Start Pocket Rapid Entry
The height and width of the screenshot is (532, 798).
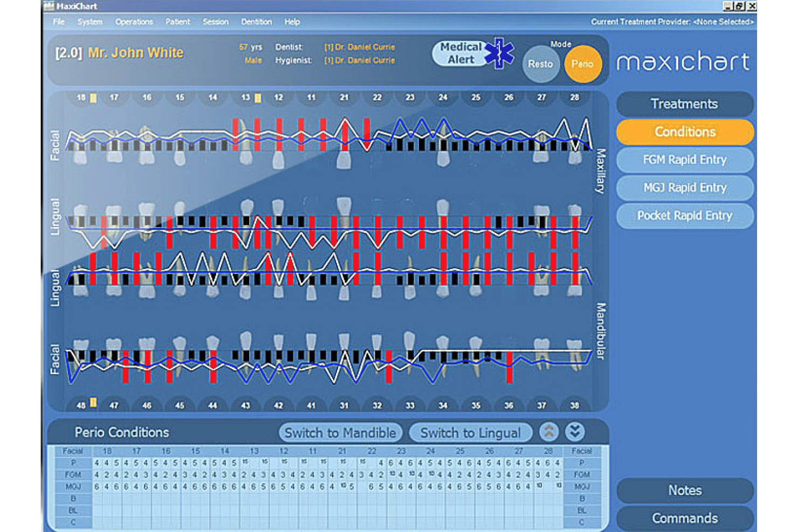pos(684,216)
